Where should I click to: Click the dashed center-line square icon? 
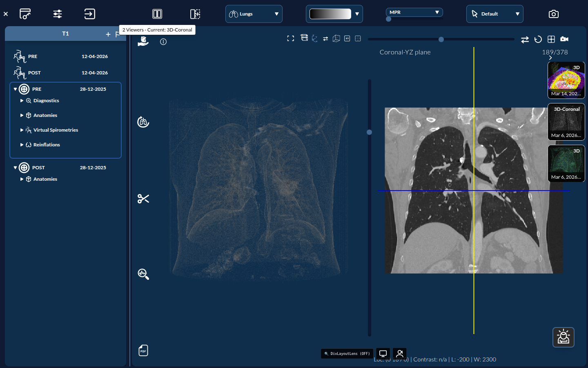(358, 38)
